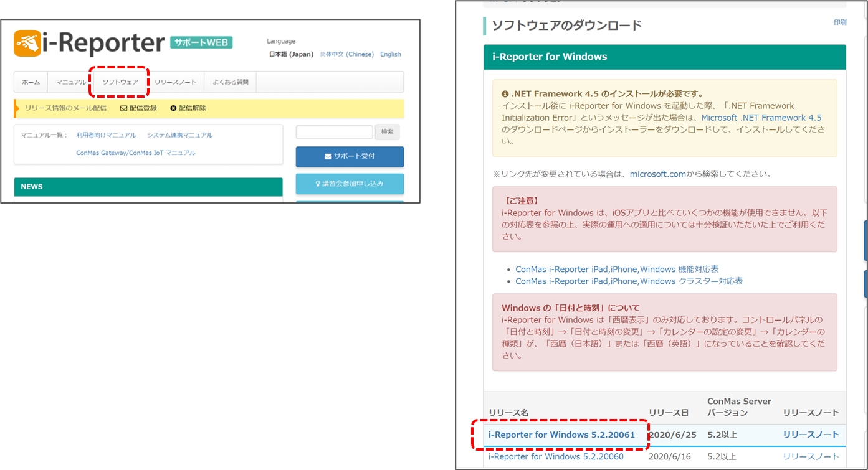Open ConMas i-Reporter 機能対応表 link
Image resolution: width=868 pixels, height=470 pixels.
click(x=617, y=270)
